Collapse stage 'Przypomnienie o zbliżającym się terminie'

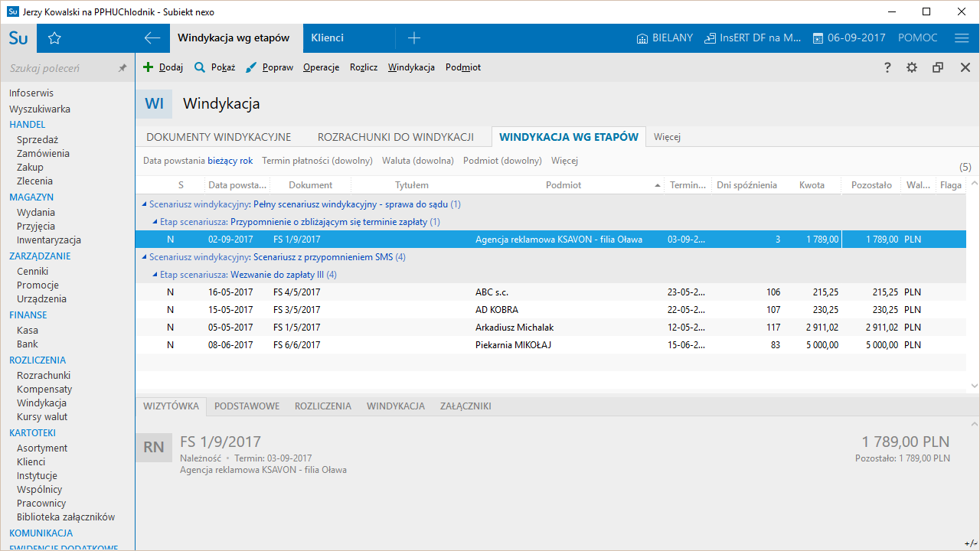[x=155, y=222]
